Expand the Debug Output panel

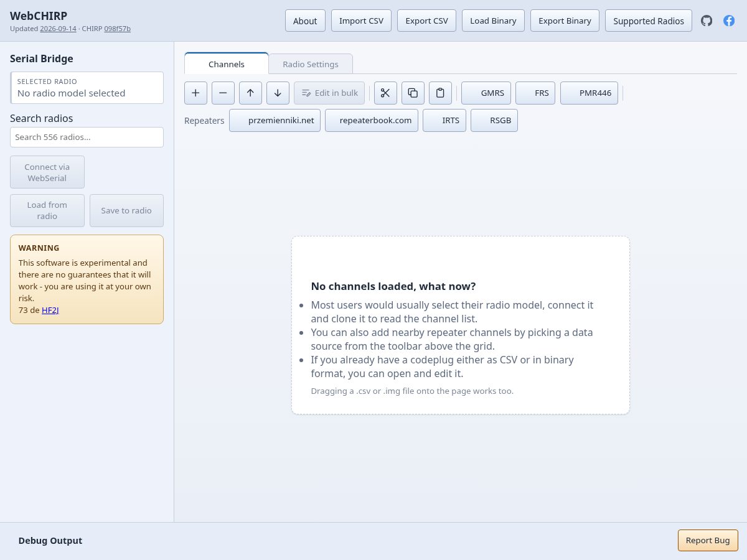tap(50, 541)
